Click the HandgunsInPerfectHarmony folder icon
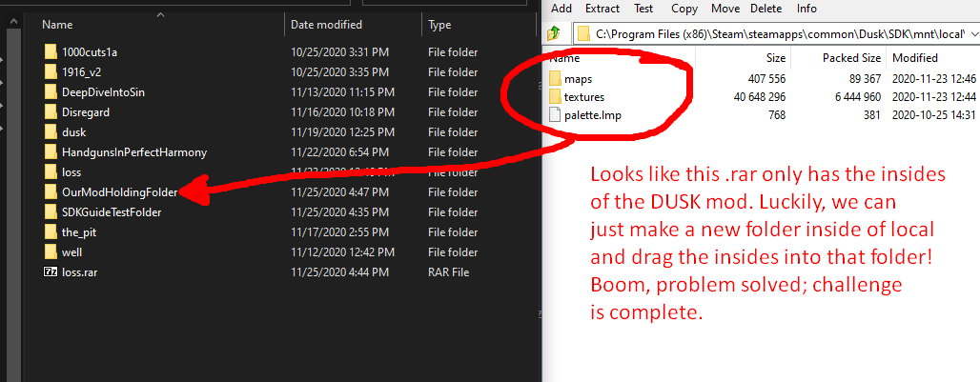The width and height of the screenshot is (980, 382). (51, 152)
